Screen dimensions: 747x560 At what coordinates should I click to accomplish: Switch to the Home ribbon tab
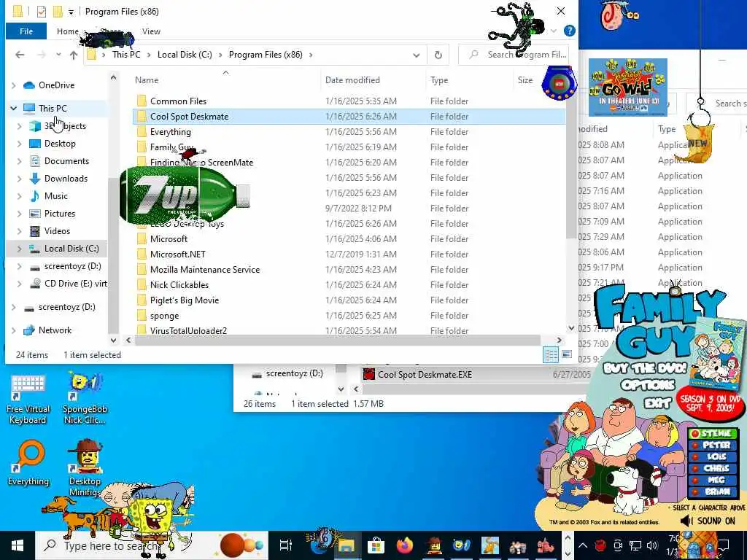coord(68,31)
